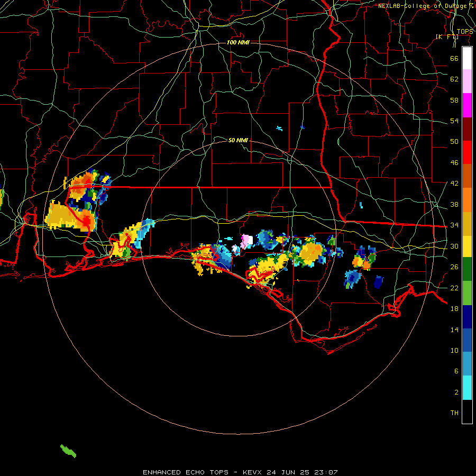
Task: Click the ENHANCED ECHO TOPS title caption
Action: pos(240,472)
